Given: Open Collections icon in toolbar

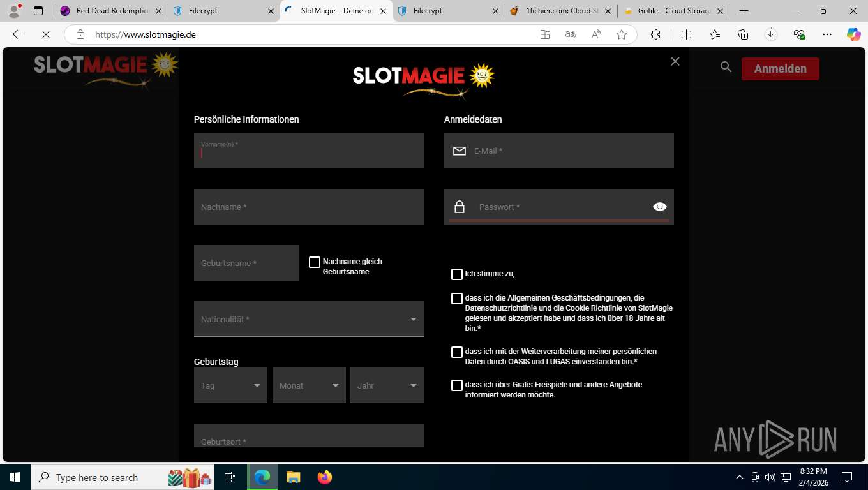Looking at the screenshot, I should click(743, 34).
